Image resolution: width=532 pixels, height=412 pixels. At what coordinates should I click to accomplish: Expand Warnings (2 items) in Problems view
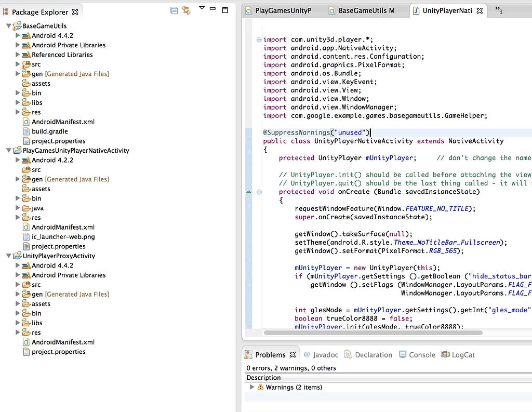click(252, 387)
